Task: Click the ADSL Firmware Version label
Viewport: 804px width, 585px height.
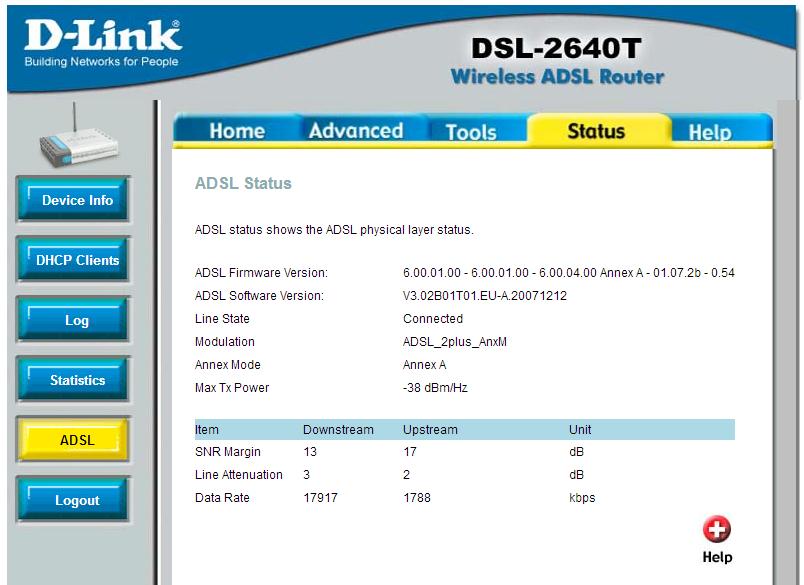Action: (x=261, y=273)
